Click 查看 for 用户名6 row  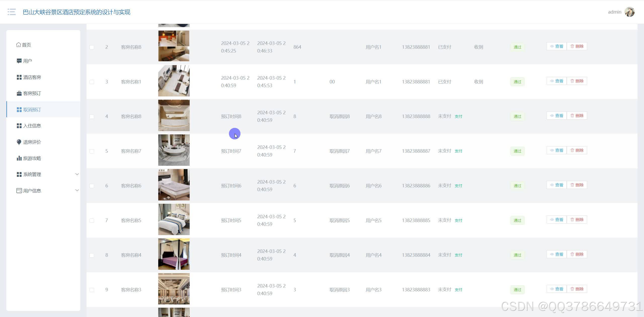pyautogui.click(x=557, y=185)
